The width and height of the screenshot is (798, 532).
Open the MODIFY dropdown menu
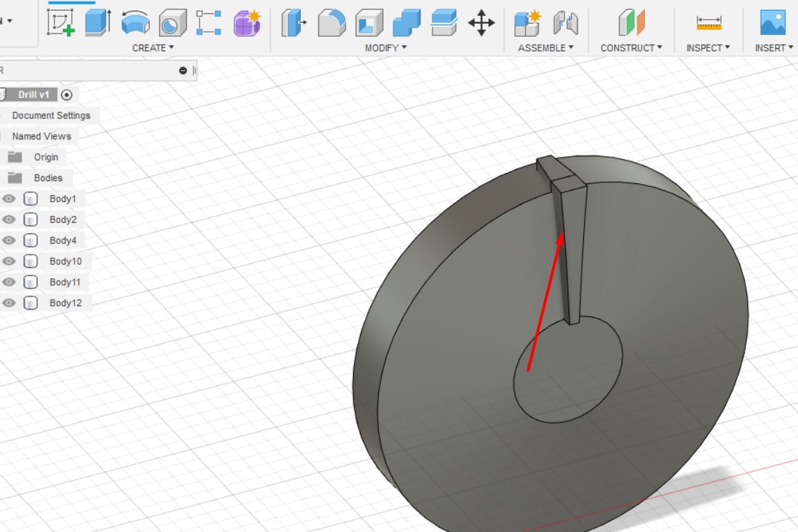tap(386, 48)
